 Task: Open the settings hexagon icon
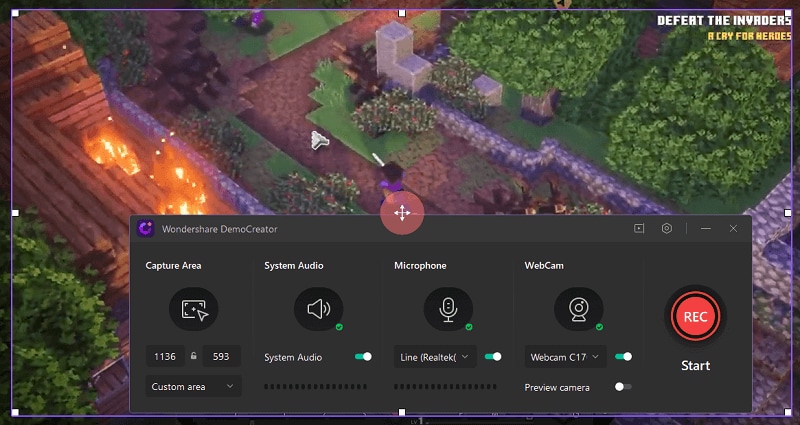(666, 229)
